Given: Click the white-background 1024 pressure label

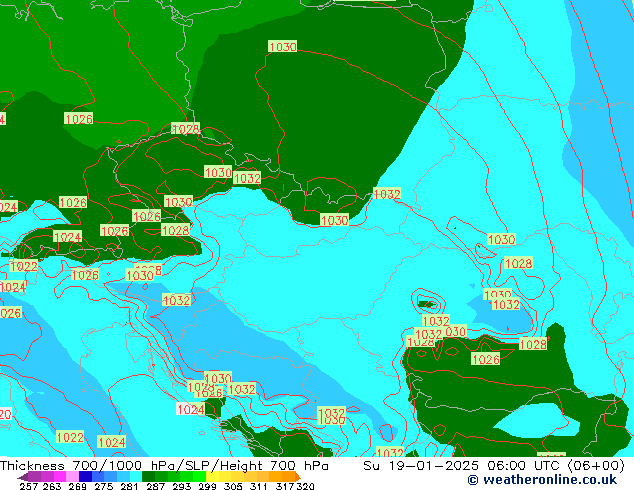Looking at the screenshot, I should 190,409.
